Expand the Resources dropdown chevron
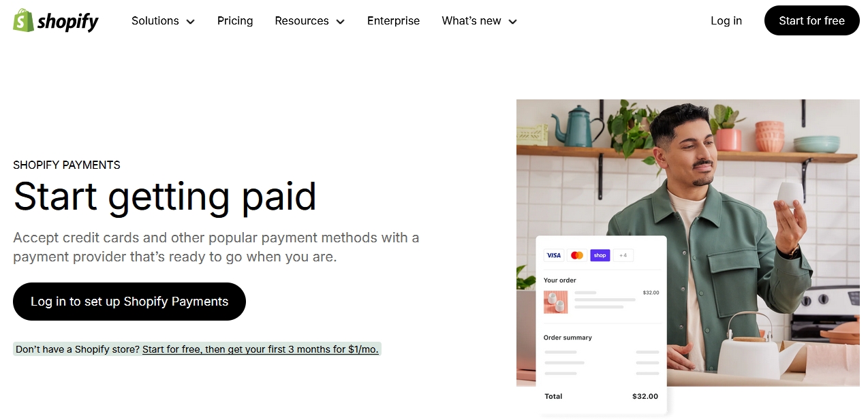This screenshot has width=868, height=420. coord(340,22)
